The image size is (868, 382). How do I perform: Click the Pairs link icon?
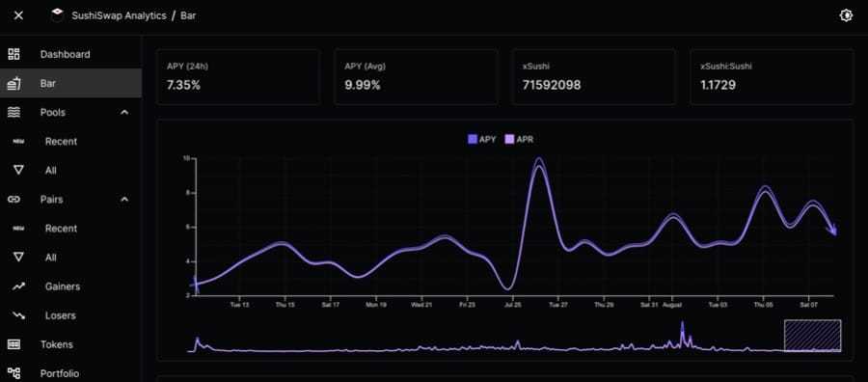coord(14,200)
